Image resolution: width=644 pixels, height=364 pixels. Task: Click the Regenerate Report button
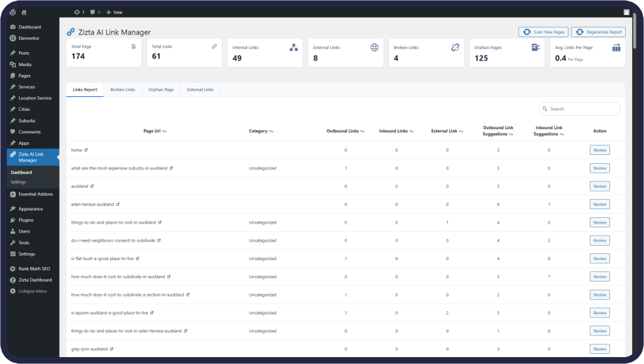pos(600,31)
